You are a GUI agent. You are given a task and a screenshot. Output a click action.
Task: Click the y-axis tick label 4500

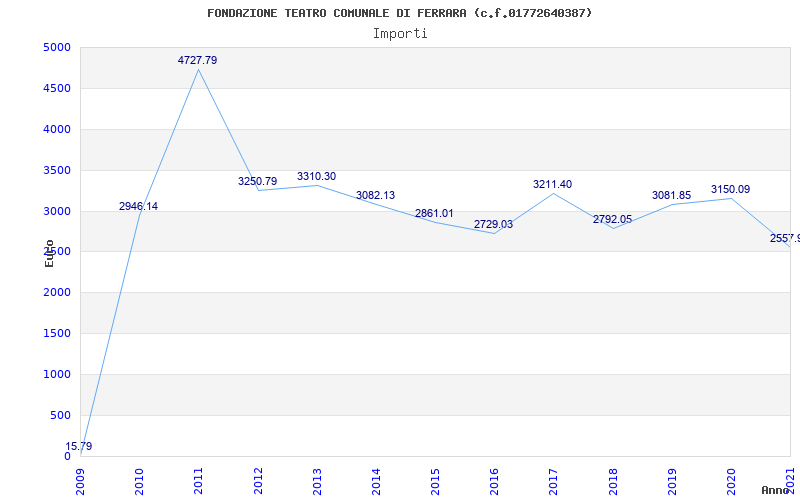(57, 89)
